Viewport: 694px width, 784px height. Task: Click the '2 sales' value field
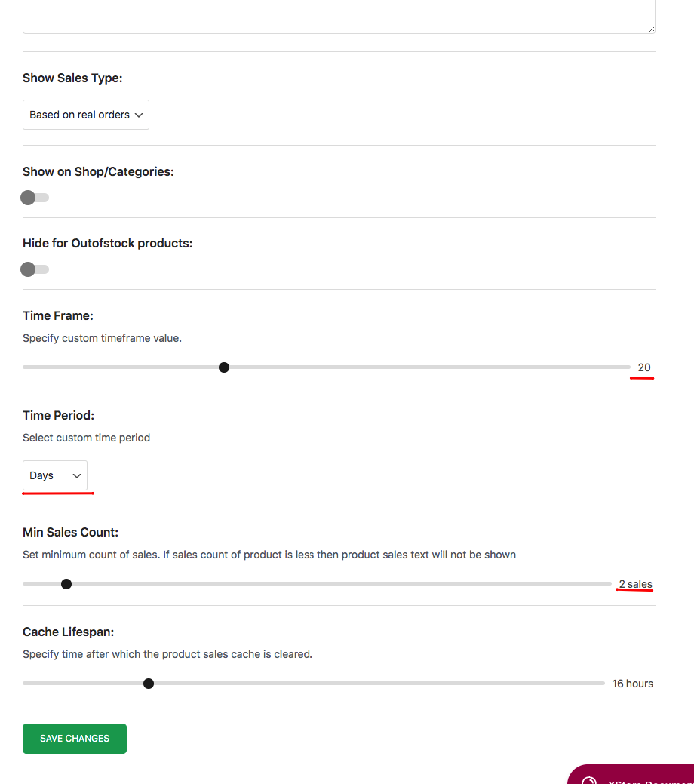pyautogui.click(x=635, y=584)
